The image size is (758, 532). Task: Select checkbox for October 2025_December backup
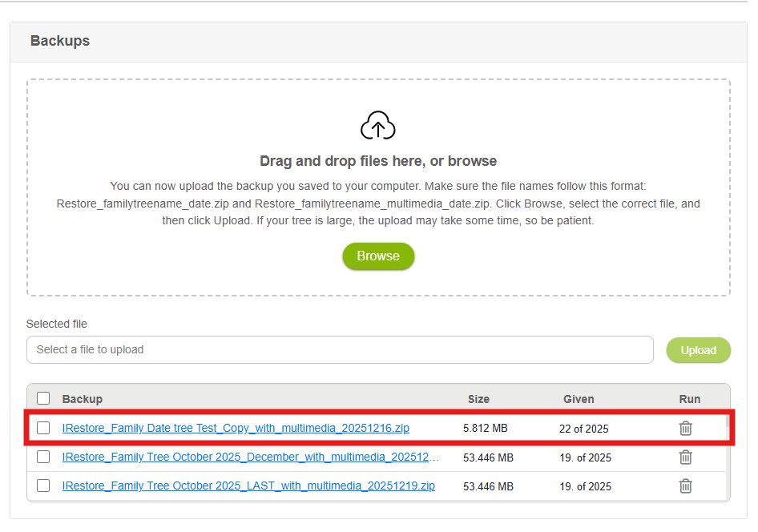click(43, 457)
